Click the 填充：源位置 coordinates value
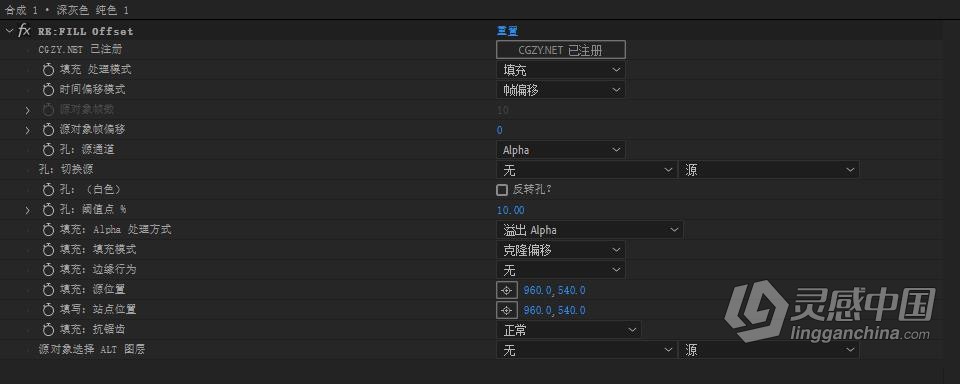 tap(555, 290)
